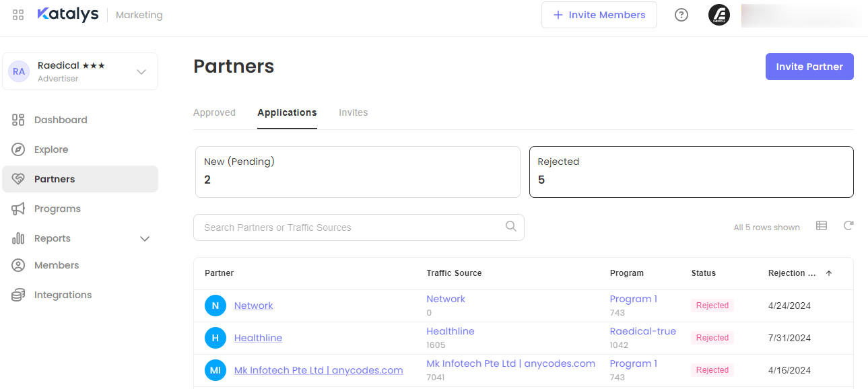Click the Invite Members button

click(x=599, y=15)
